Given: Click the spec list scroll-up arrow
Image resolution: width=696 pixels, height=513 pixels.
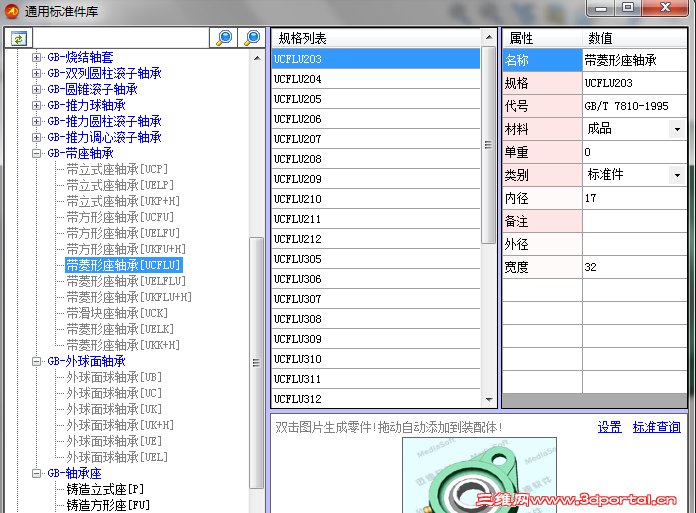Looking at the screenshot, I should point(489,37).
